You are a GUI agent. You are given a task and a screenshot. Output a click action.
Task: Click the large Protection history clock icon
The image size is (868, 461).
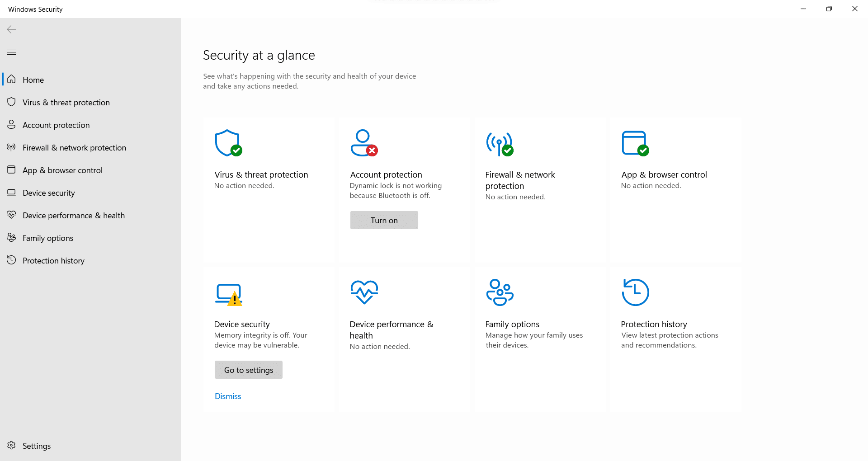tap(635, 292)
